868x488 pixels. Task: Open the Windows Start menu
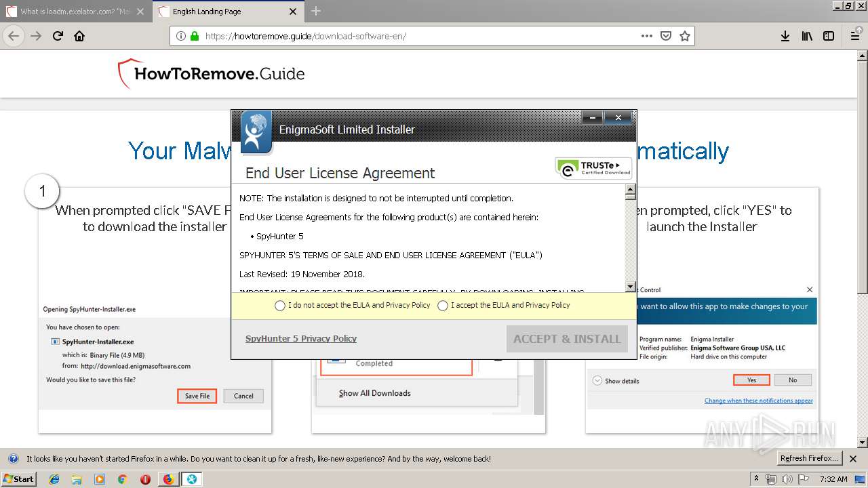click(19, 479)
